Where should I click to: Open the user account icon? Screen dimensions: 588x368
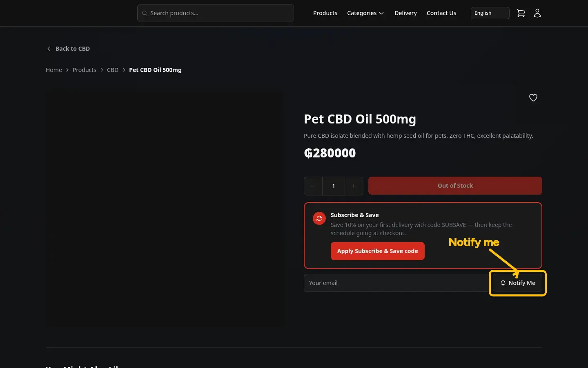537,13
